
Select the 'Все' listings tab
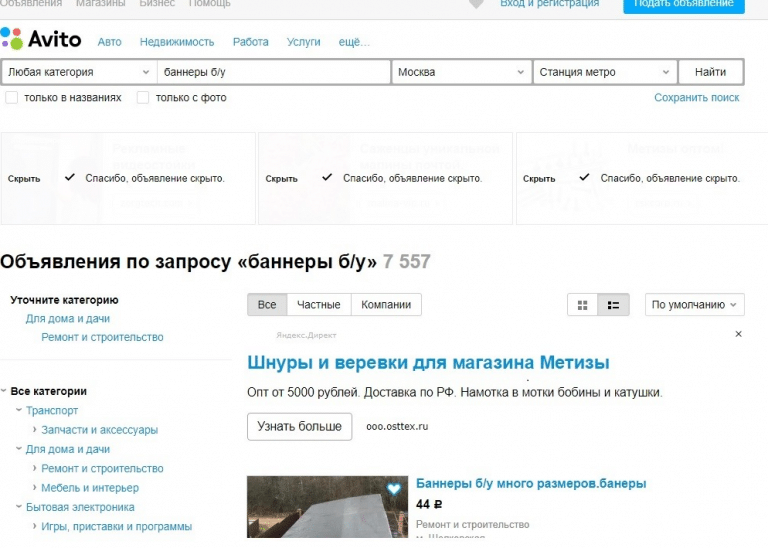coord(267,305)
